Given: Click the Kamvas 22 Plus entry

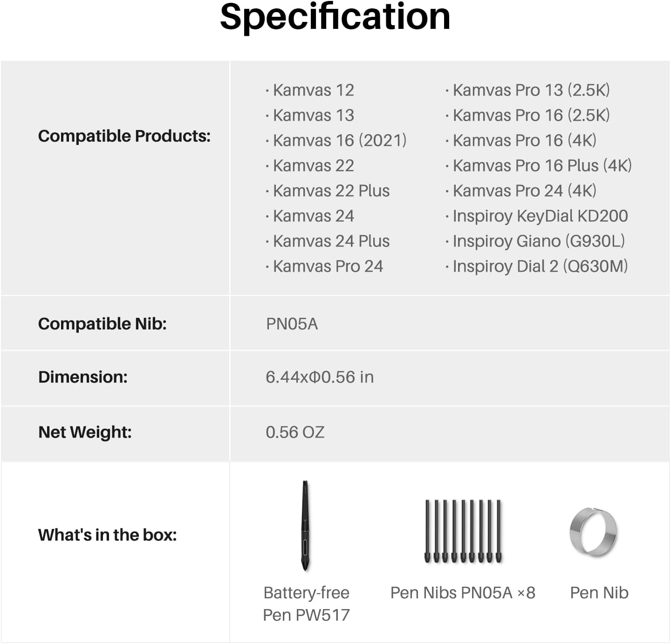Looking at the screenshot, I should (331, 191).
